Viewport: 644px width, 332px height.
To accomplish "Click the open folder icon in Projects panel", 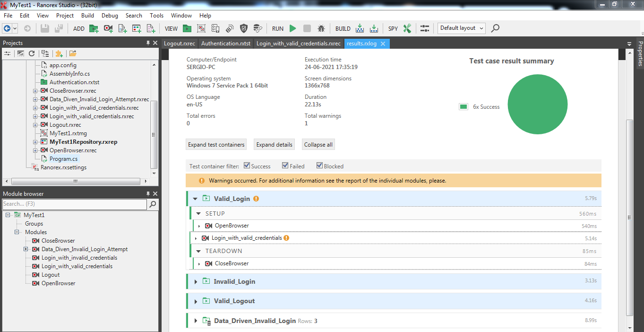I will 73,53.
